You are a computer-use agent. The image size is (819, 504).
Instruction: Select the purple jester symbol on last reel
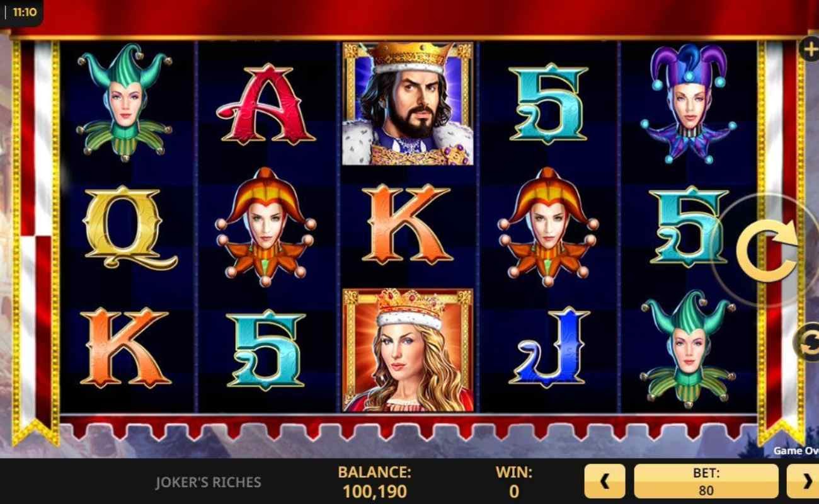tap(688, 103)
